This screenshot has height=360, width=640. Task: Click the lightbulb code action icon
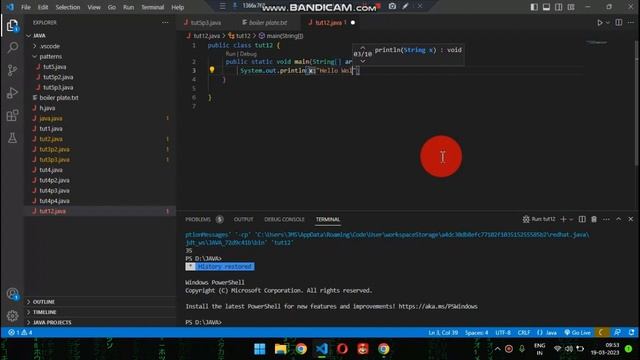point(212,70)
